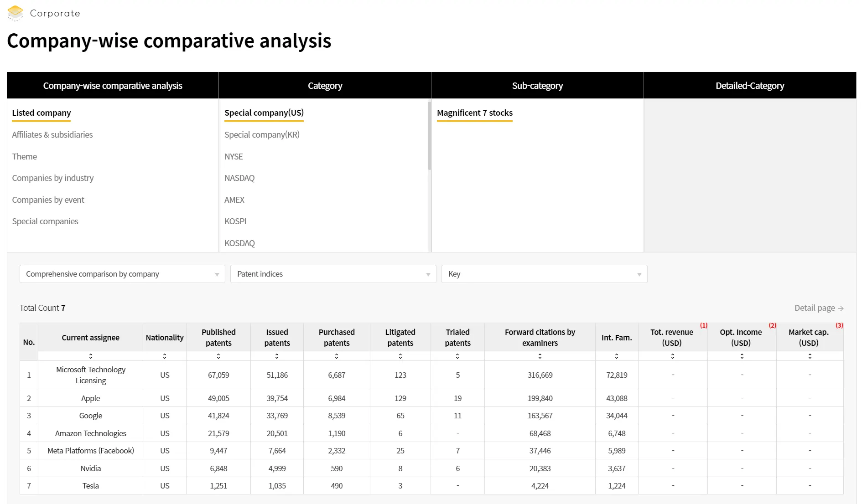Click the Google assignee cell
This screenshot has width=862, height=504.
91,416
